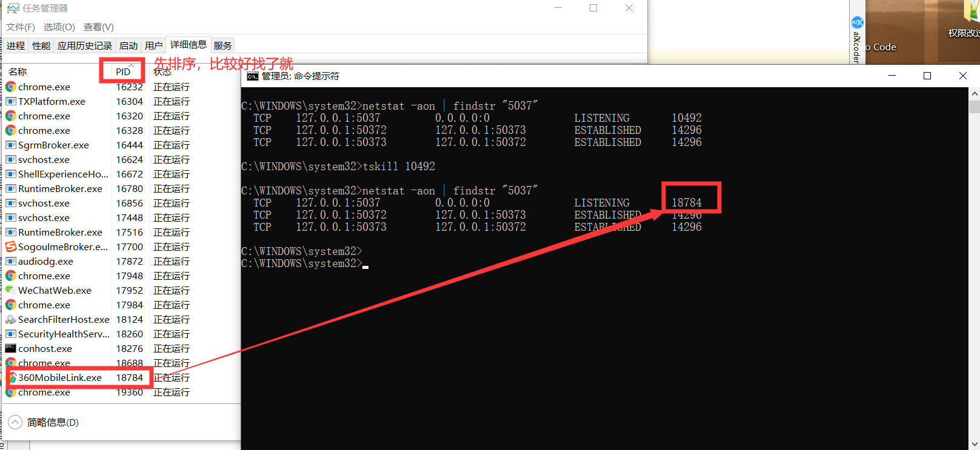Click the Task Manager title bar icon

point(13,8)
